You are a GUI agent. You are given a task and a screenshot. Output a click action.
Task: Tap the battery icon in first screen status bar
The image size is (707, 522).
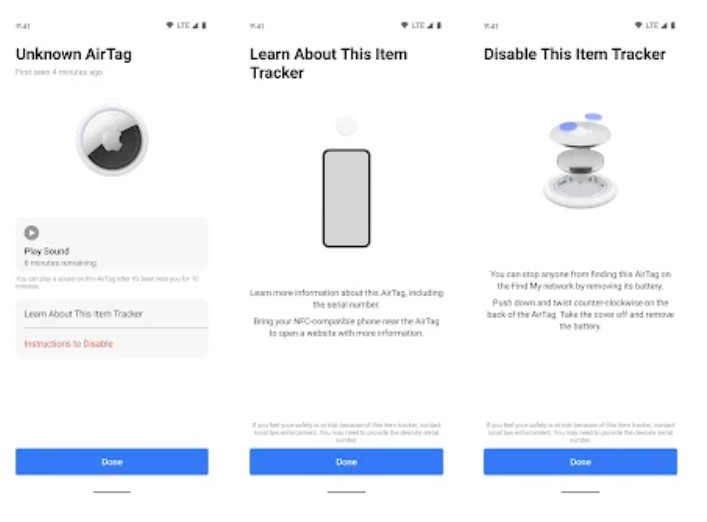tap(204, 25)
